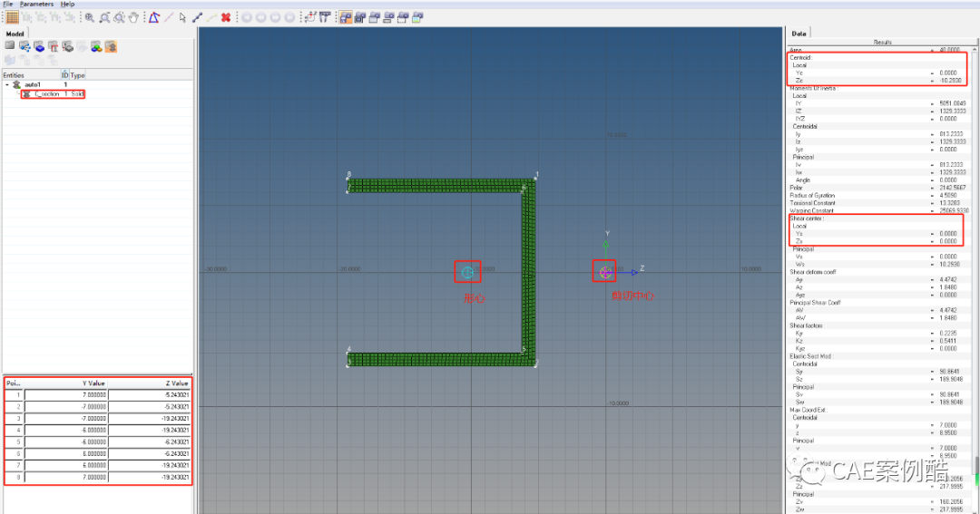Viewport: 980px width, 514px height.
Task: Click the green C-section mesh web
Action: (x=529, y=272)
